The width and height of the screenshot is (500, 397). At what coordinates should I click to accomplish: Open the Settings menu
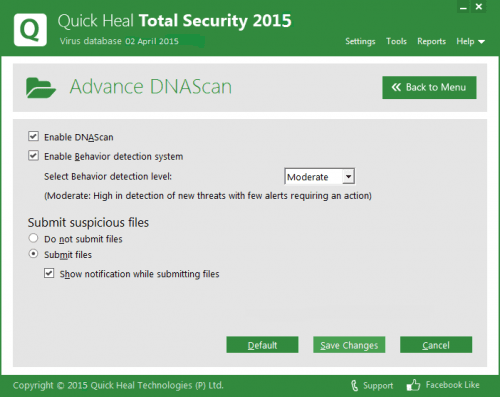360,41
